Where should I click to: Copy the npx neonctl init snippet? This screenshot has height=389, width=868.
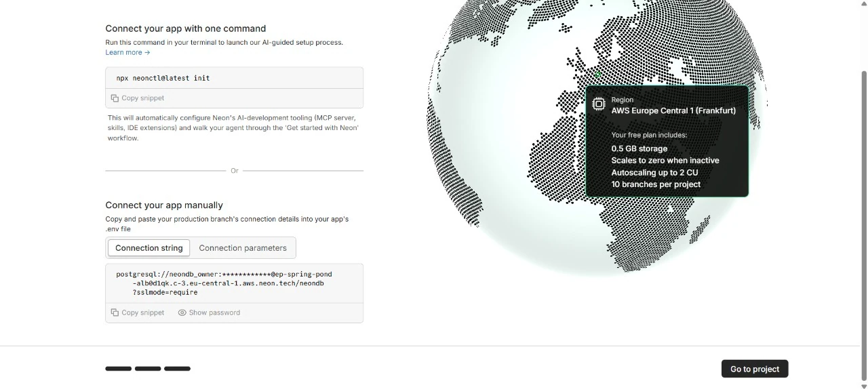[138, 98]
